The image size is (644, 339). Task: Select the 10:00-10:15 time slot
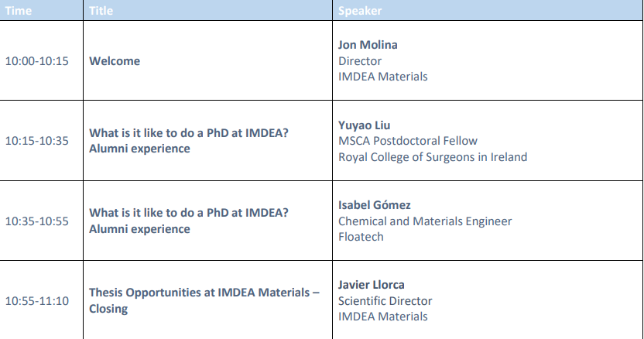click(36, 60)
